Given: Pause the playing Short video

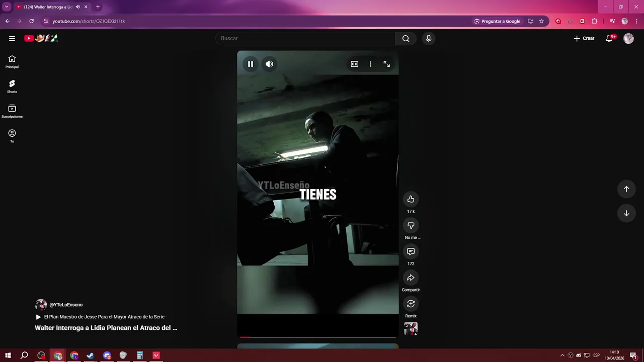Looking at the screenshot, I should [x=250, y=64].
